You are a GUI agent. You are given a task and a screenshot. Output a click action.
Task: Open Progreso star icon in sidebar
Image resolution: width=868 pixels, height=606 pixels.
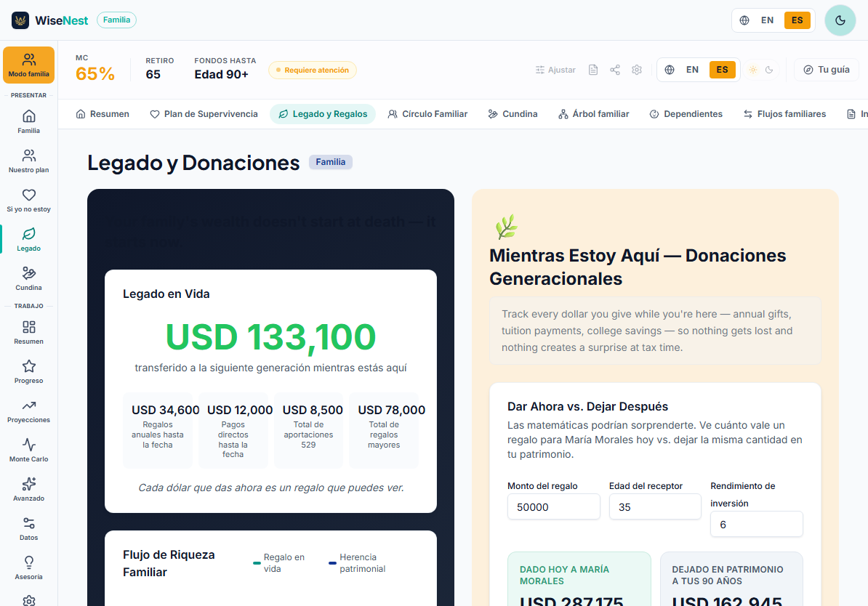pos(29,372)
